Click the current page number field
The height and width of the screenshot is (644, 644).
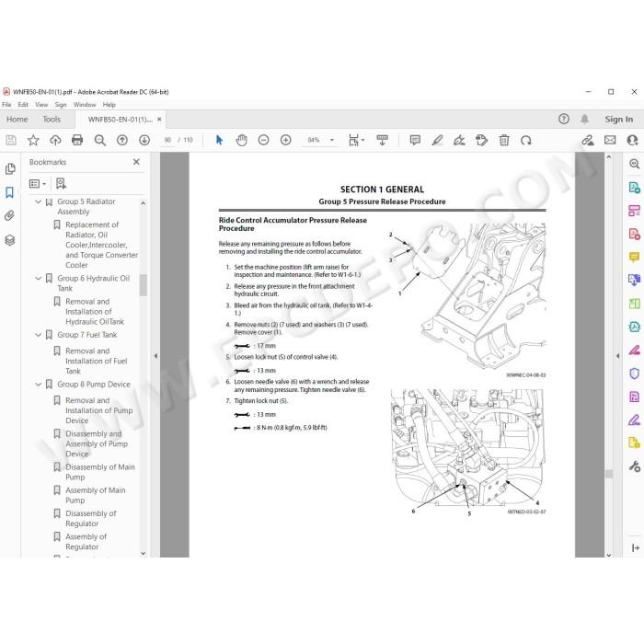pos(167,140)
